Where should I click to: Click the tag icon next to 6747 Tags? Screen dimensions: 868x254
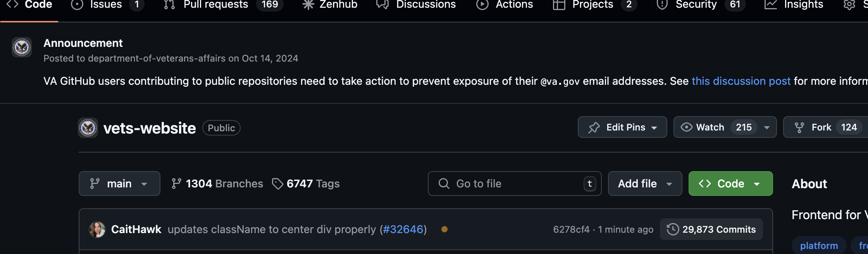click(277, 184)
